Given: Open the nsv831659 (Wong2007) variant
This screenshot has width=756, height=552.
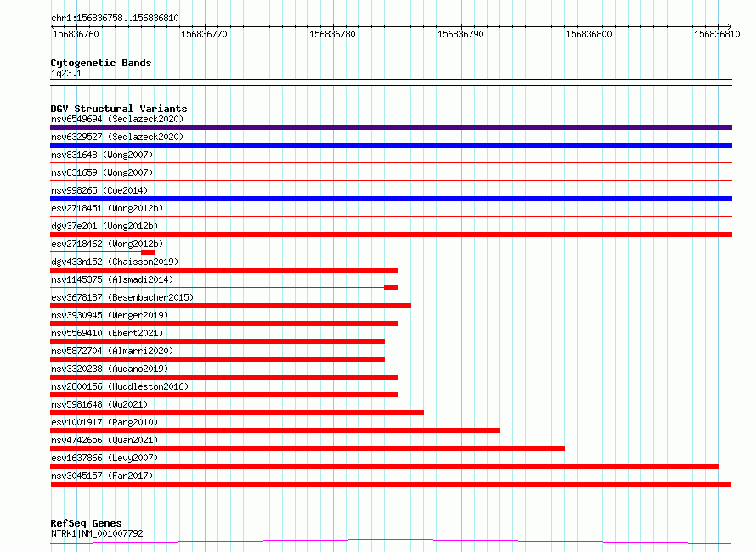Looking at the screenshot, I should [x=102, y=172].
